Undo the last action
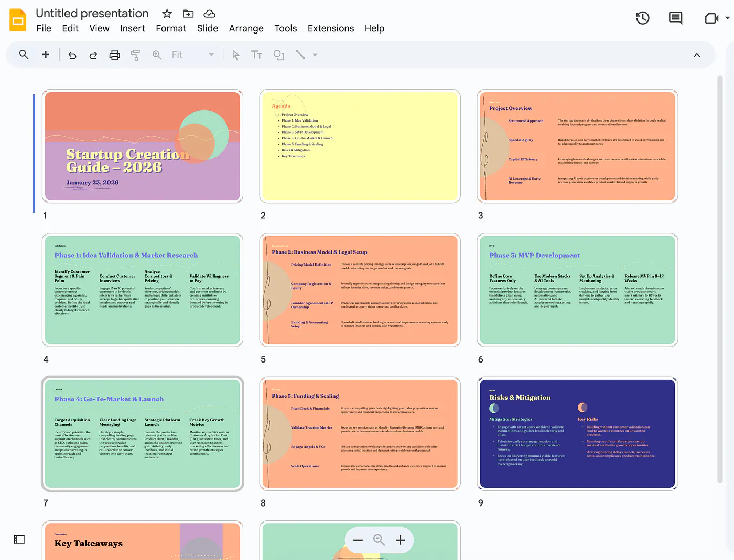 click(72, 55)
